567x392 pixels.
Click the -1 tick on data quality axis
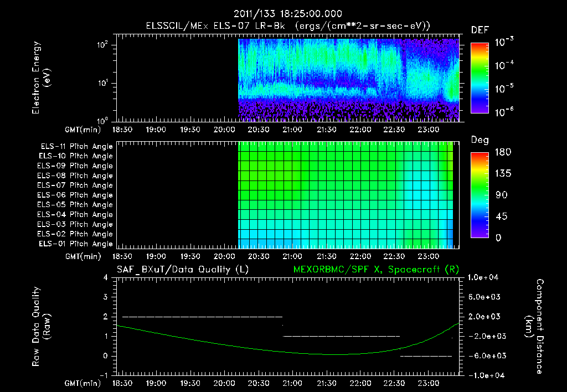point(104,375)
